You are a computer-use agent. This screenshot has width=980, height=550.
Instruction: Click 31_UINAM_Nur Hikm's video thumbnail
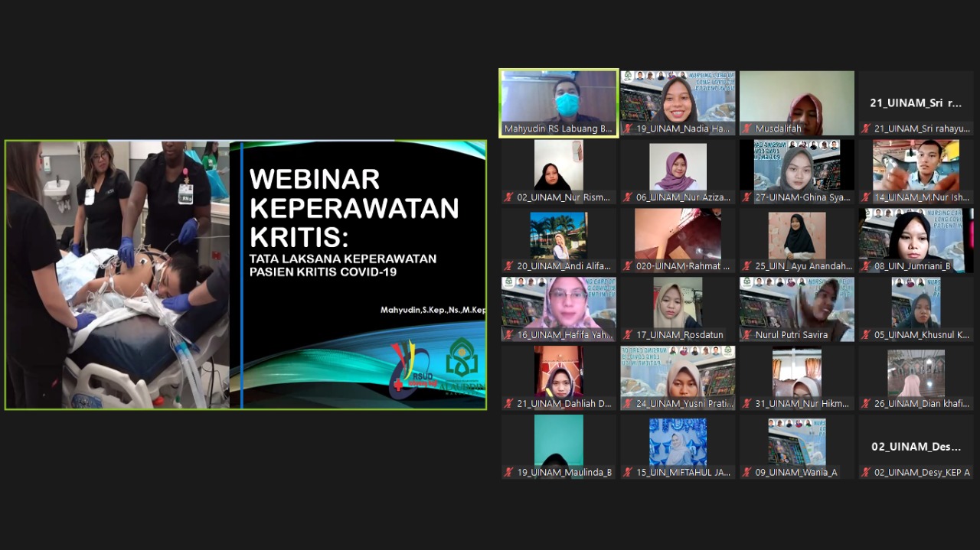coord(796,375)
